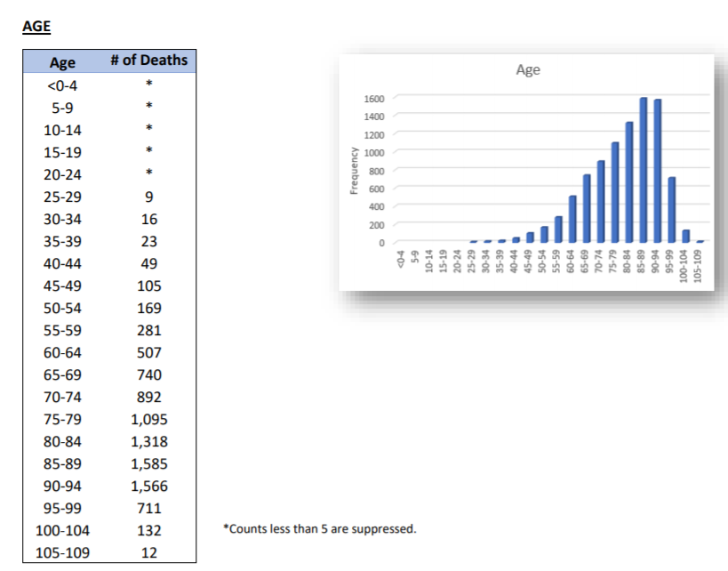
Task: Click the 80-84 age cell
Action: pyautogui.click(x=62, y=442)
